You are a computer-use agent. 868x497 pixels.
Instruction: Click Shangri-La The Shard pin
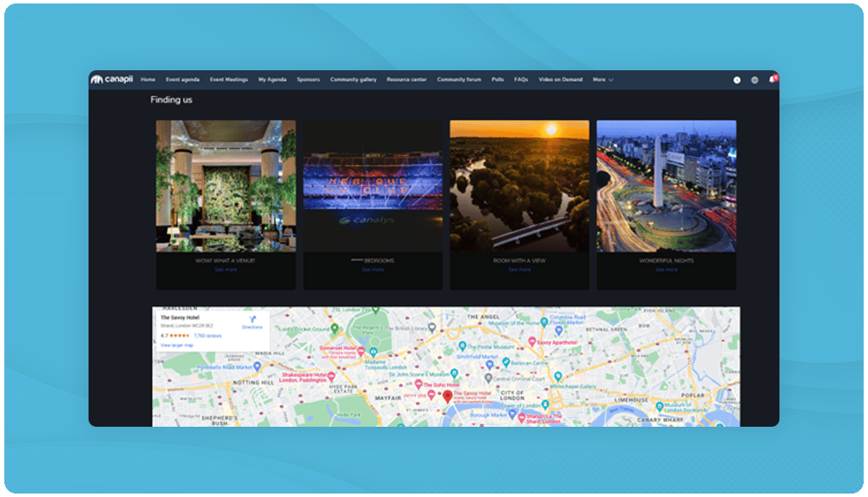521,418
